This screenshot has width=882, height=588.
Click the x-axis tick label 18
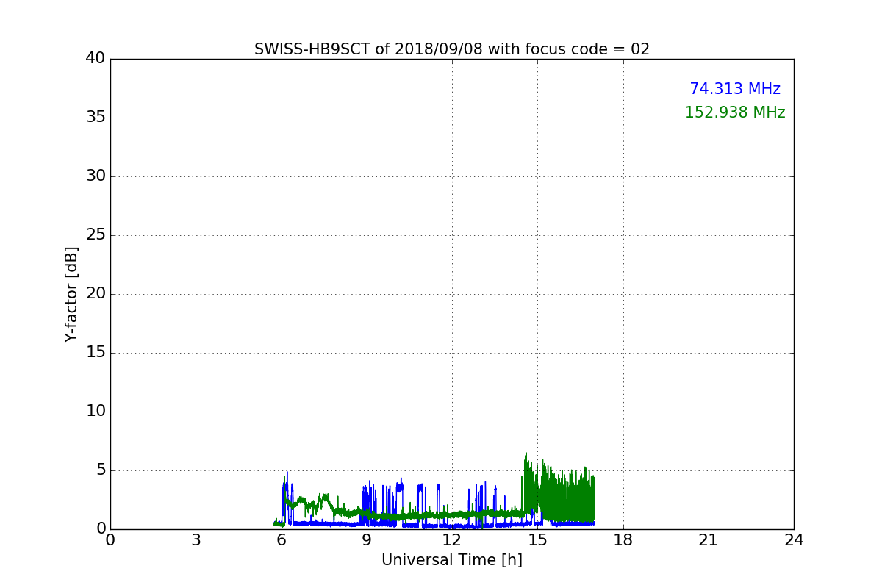point(623,540)
